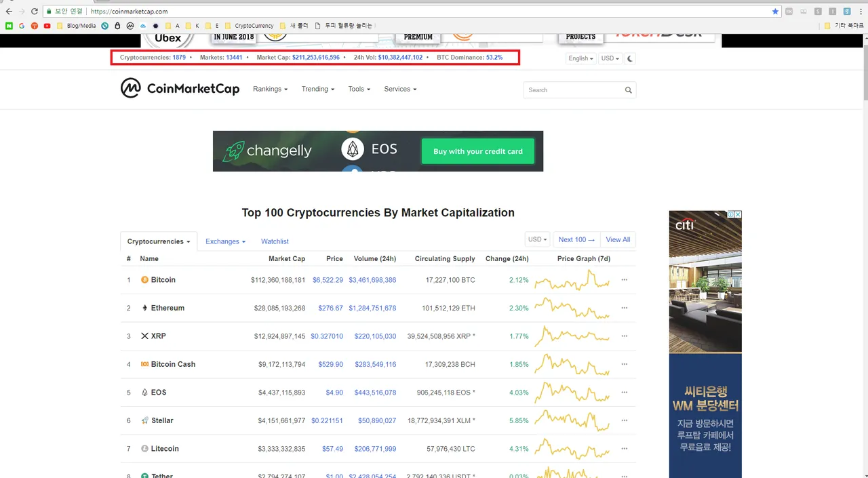
Task: Open the more options menu for Ethereum row
Action: (x=625, y=308)
